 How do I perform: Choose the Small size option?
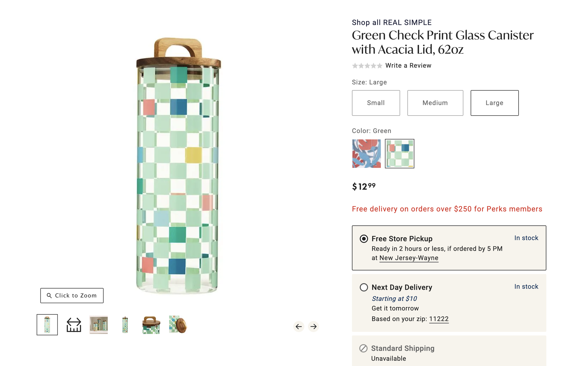tap(376, 103)
